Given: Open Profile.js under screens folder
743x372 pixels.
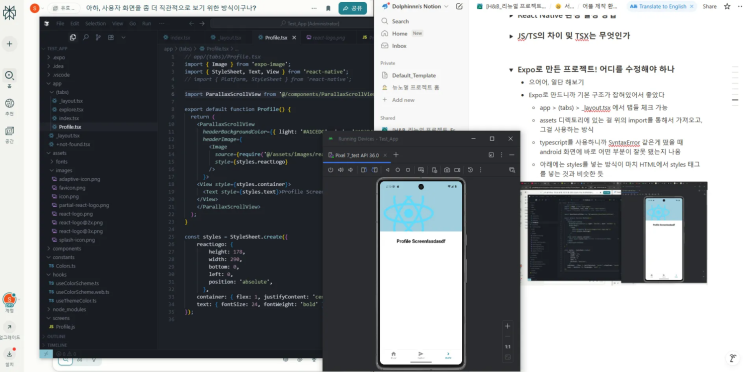Looking at the screenshot, I should tap(65, 327).
